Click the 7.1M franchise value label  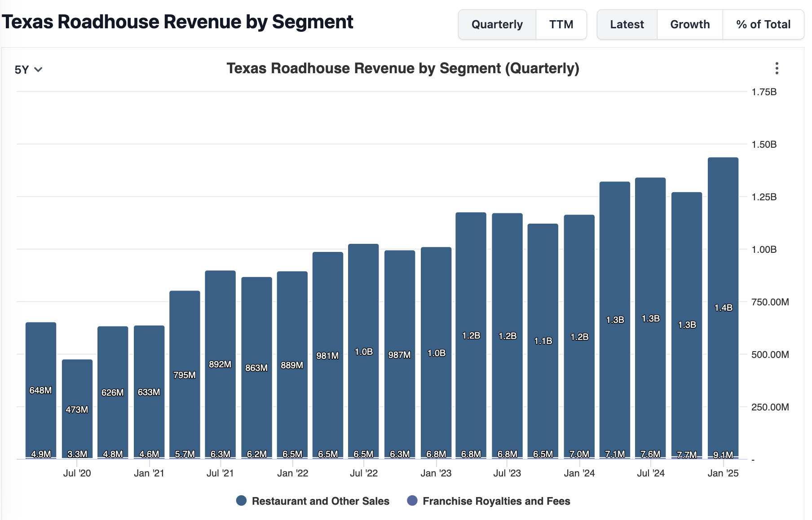(x=615, y=454)
